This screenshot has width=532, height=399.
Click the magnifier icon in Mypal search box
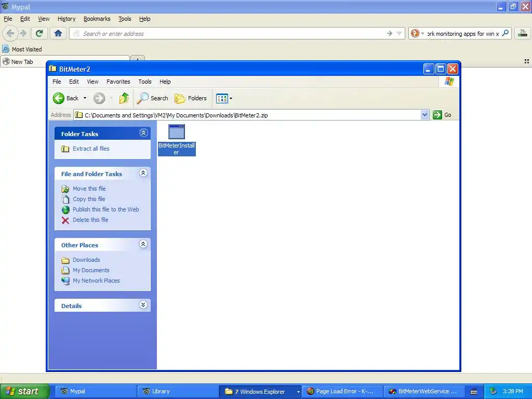point(505,33)
